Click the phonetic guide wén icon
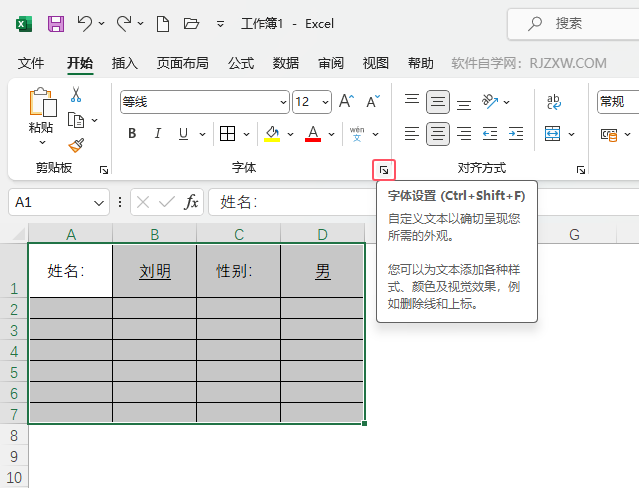639x488 pixels. (357, 134)
